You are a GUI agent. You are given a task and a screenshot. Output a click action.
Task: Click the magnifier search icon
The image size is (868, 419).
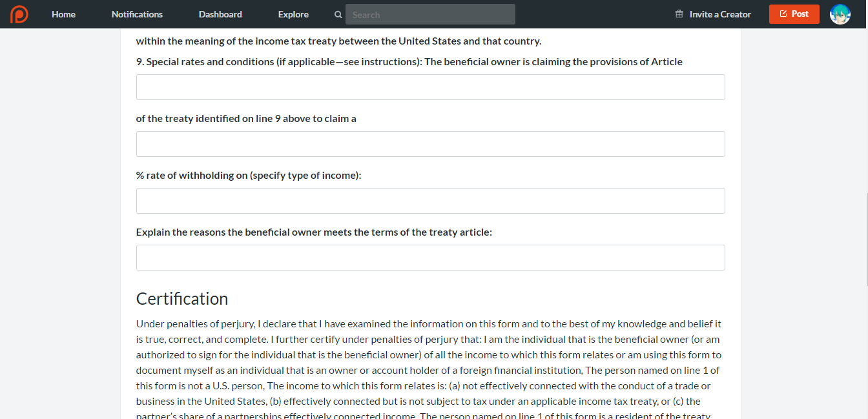pos(338,14)
